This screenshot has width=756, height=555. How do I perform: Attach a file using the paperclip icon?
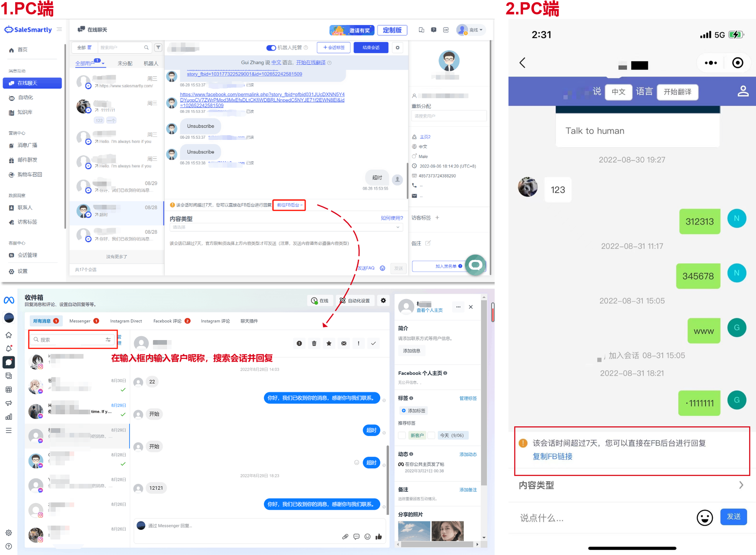(345, 537)
